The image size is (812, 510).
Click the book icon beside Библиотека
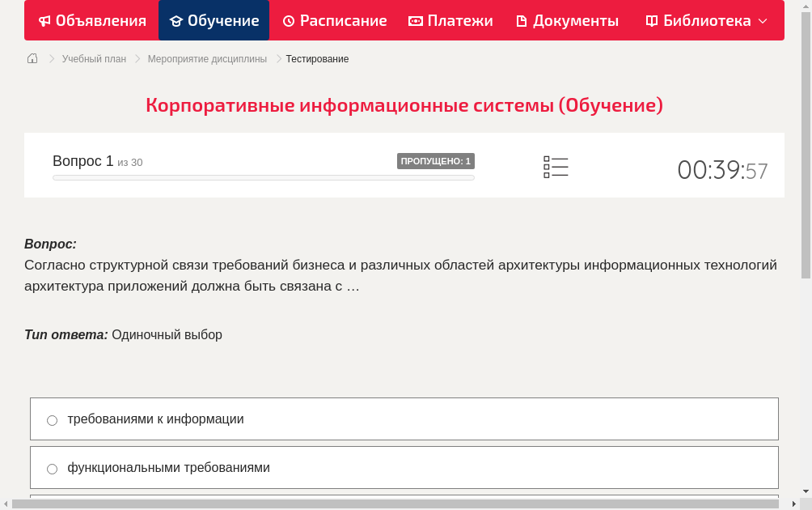652,21
